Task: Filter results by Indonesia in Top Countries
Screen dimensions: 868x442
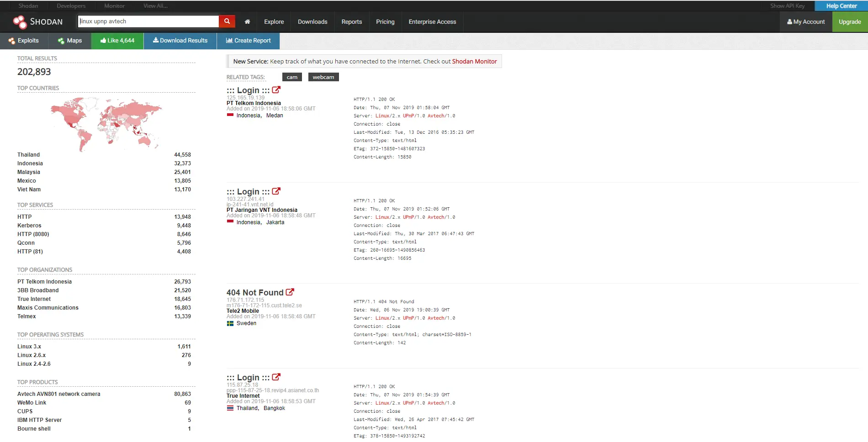Action: click(30, 163)
